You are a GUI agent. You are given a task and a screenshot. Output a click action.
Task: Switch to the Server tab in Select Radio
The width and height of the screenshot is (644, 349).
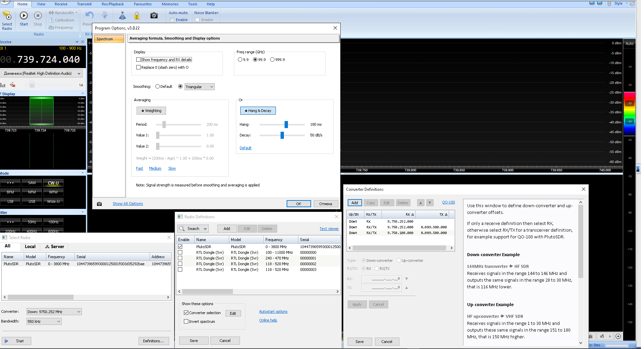(x=54, y=246)
